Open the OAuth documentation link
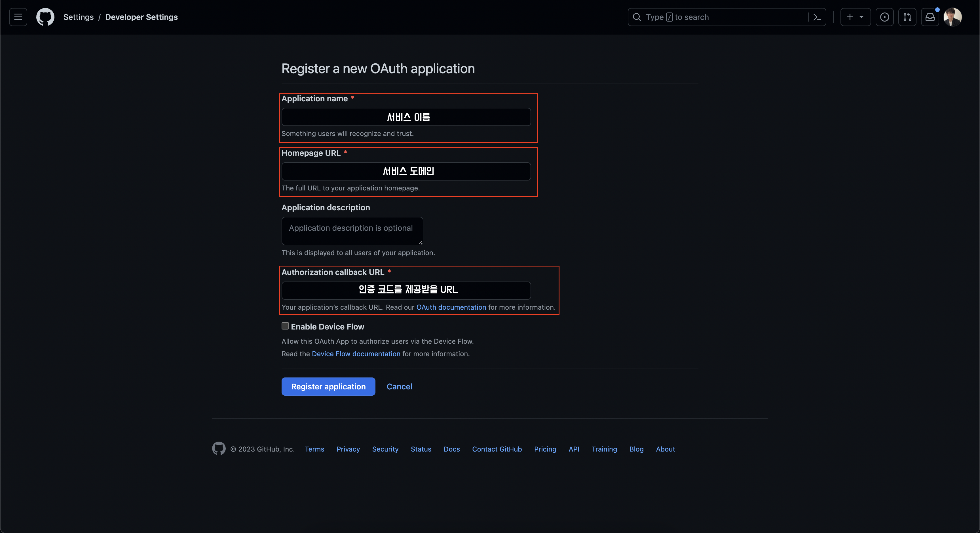The width and height of the screenshot is (980, 533). click(x=451, y=307)
